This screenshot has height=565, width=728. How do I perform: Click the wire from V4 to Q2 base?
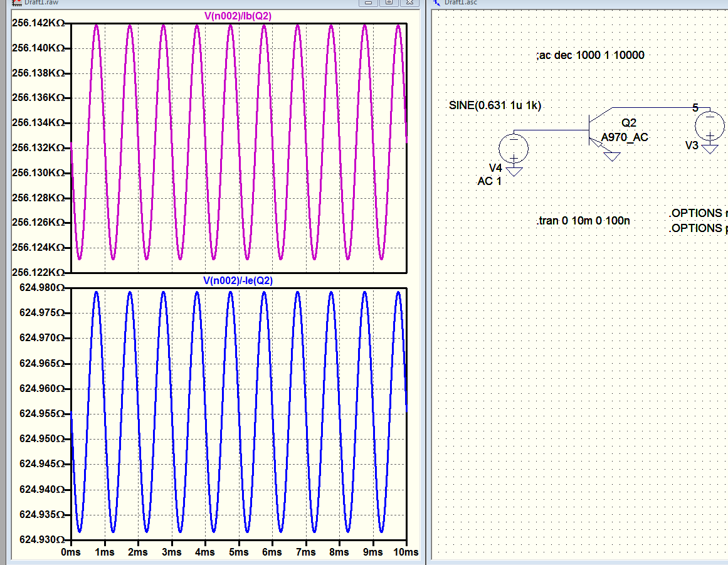coord(552,130)
